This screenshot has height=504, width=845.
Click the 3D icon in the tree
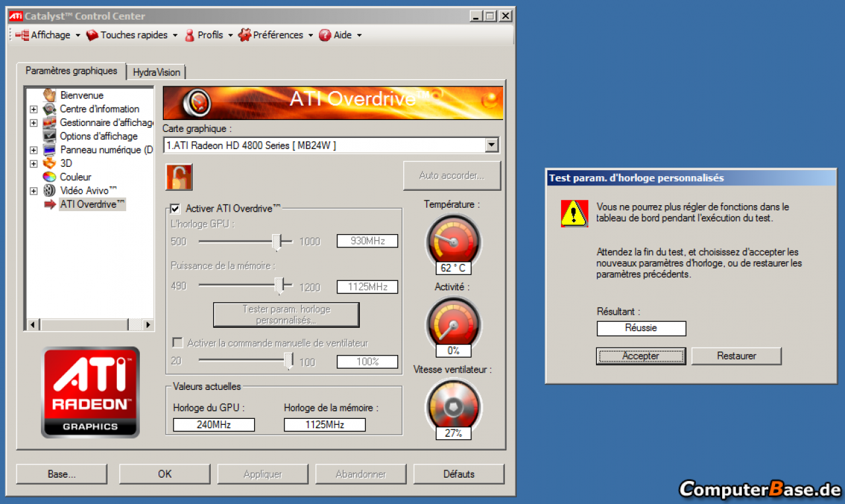50,163
